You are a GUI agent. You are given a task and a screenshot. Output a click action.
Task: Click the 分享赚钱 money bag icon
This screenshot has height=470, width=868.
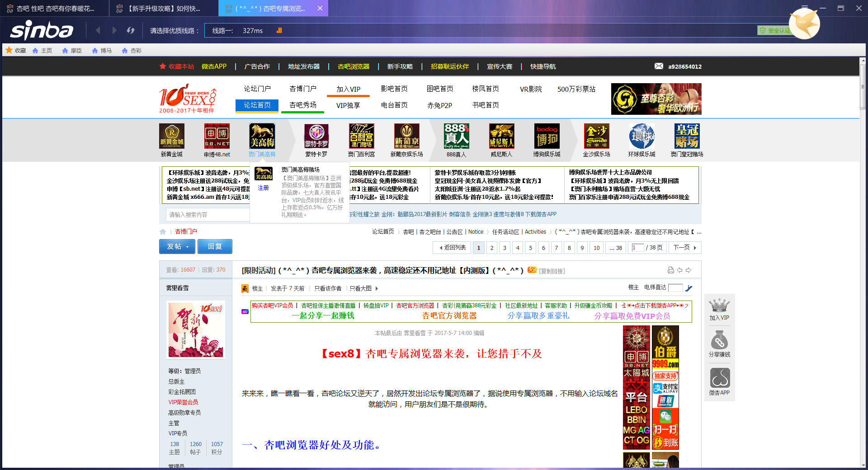pyautogui.click(x=719, y=344)
